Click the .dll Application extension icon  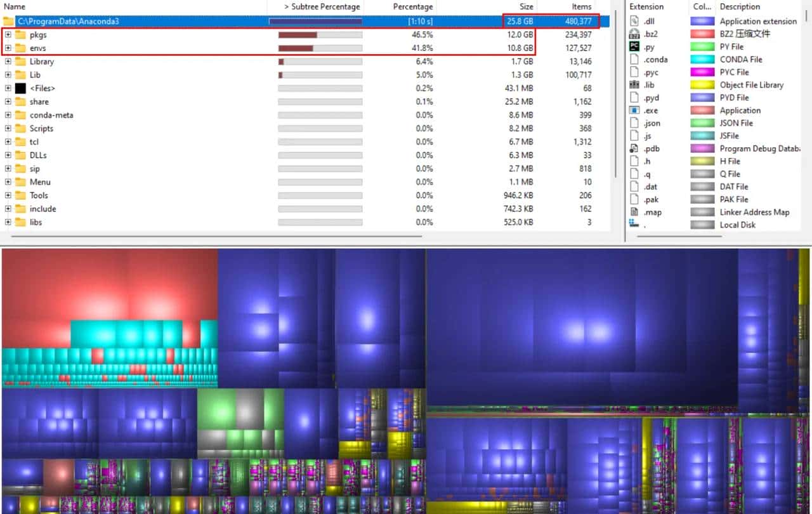tap(635, 21)
